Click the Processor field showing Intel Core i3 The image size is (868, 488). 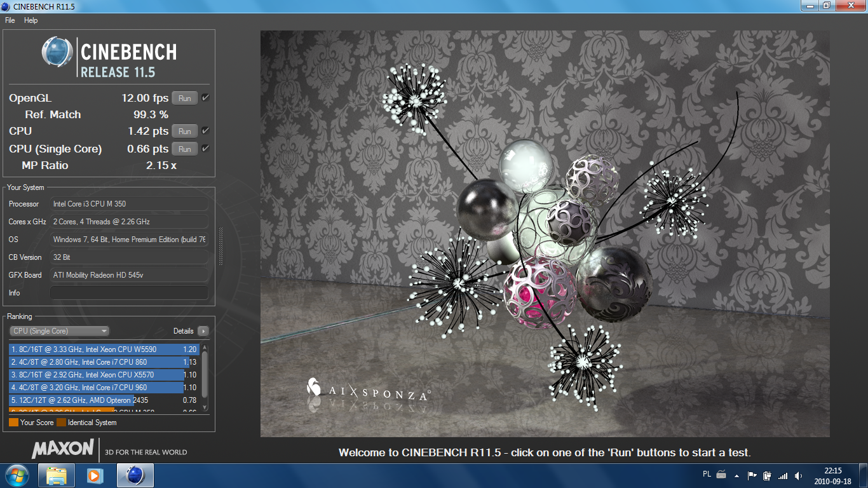click(129, 204)
